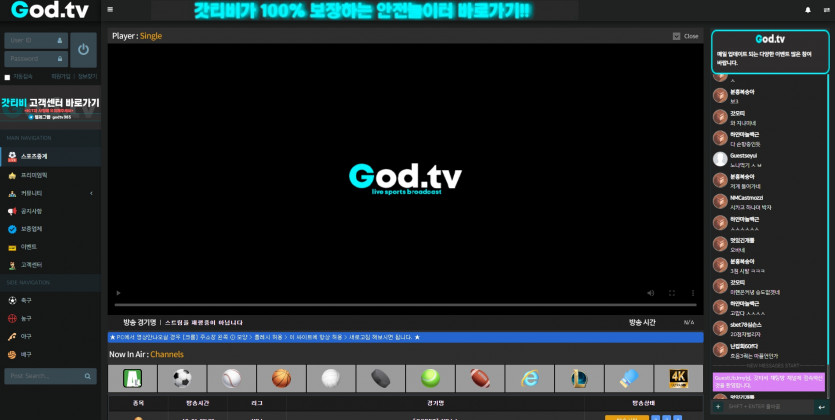Image resolution: width=835 pixels, height=420 pixels.
Task: Click the plus icon in chat input
Action: pos(718,407)
